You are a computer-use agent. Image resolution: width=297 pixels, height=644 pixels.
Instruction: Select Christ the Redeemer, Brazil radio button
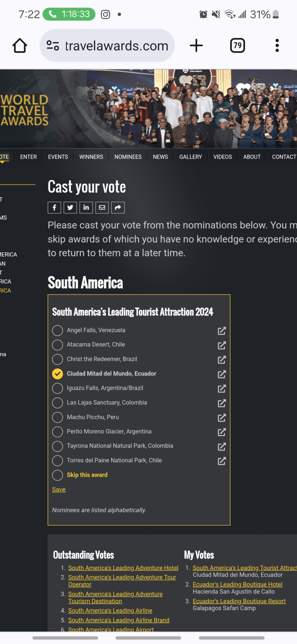58,359
